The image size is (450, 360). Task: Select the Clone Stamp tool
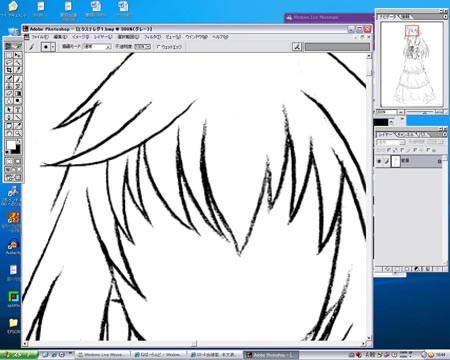[9, 86]
